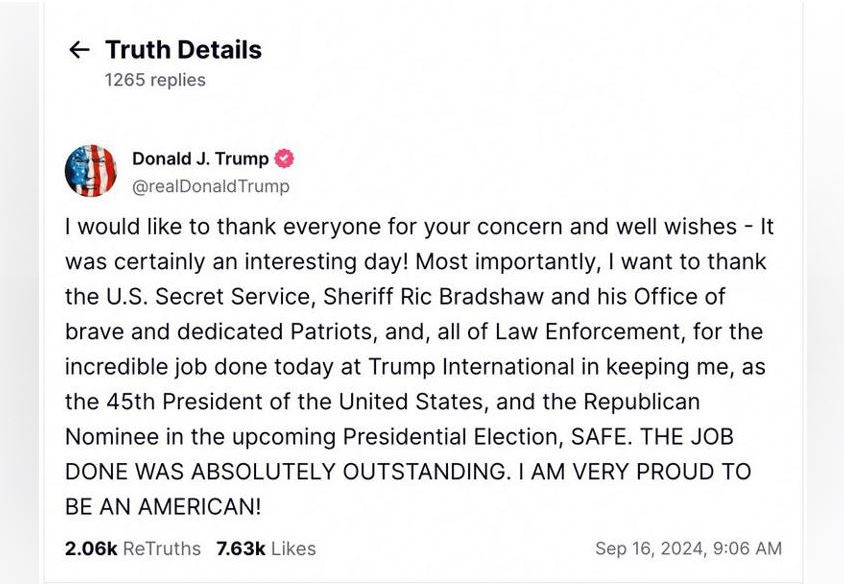
Task: Click the Donald J. Trump display name
Action: (200, 158)
